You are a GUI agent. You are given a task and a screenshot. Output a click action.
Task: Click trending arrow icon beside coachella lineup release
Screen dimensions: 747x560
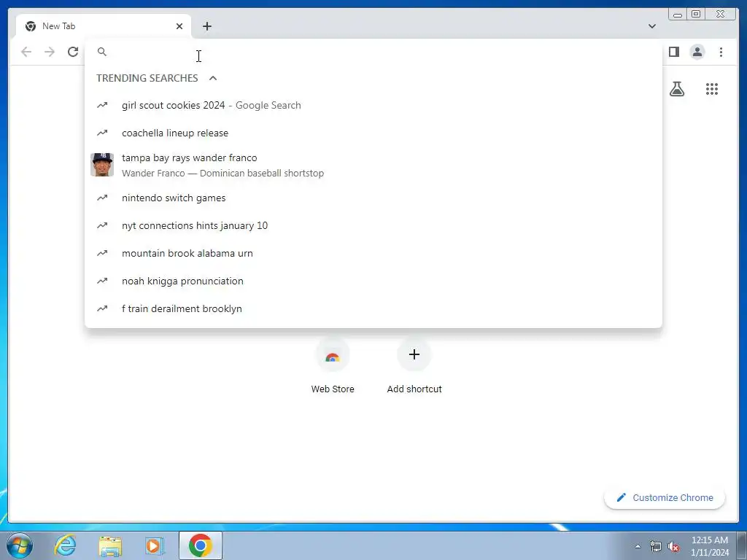(x=102, y=133)
